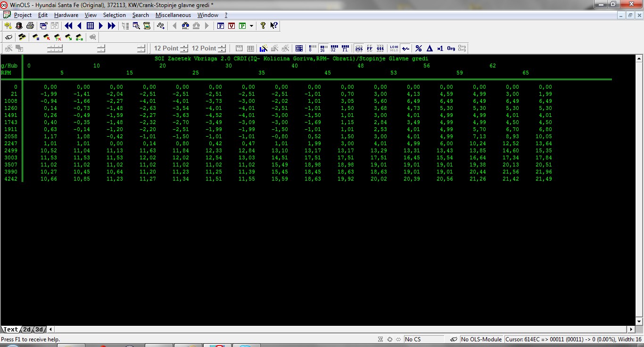Click the horizontal scrollbar right arrow
This screenshot has width=644, height=347.
[631, 330]
